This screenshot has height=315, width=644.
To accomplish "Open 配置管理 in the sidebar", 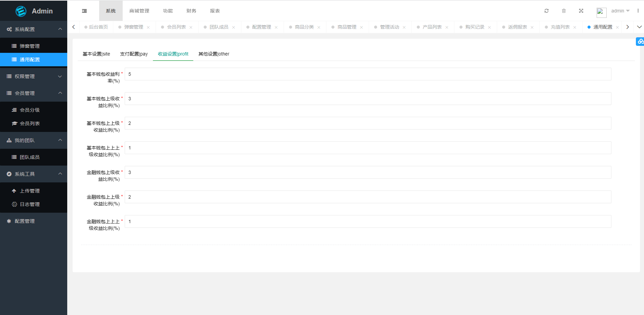I will 25,221.
